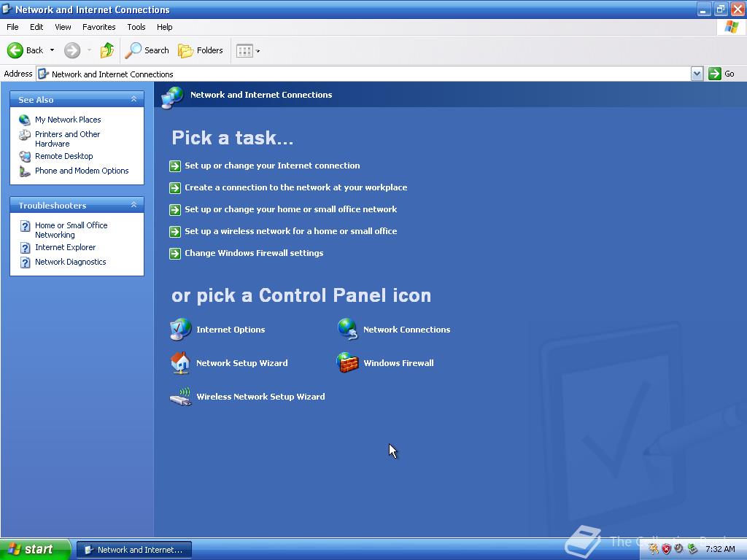This screenshot has width=747, height=560.
Task: Click the Printers and Other Hardware icon
Action: pos(25,135)
